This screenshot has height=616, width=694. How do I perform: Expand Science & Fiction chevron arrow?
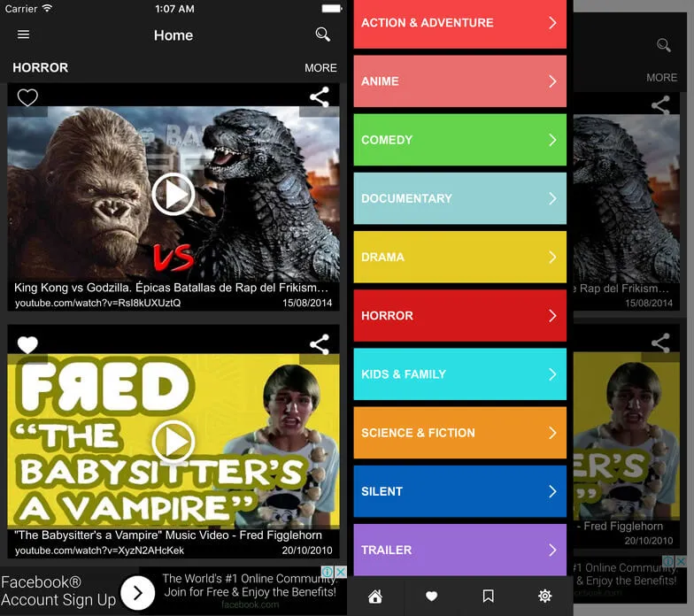552,433
